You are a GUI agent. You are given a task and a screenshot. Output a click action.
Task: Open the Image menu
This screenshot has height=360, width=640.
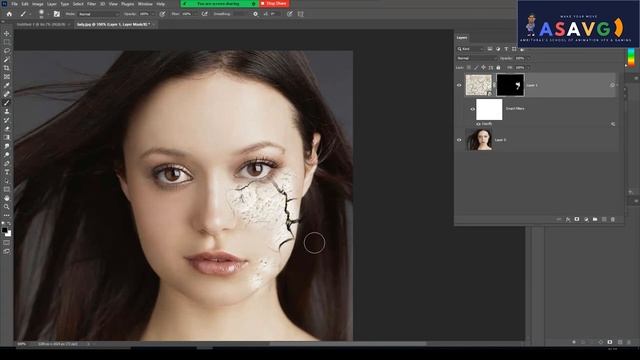(x=38, y=4)
